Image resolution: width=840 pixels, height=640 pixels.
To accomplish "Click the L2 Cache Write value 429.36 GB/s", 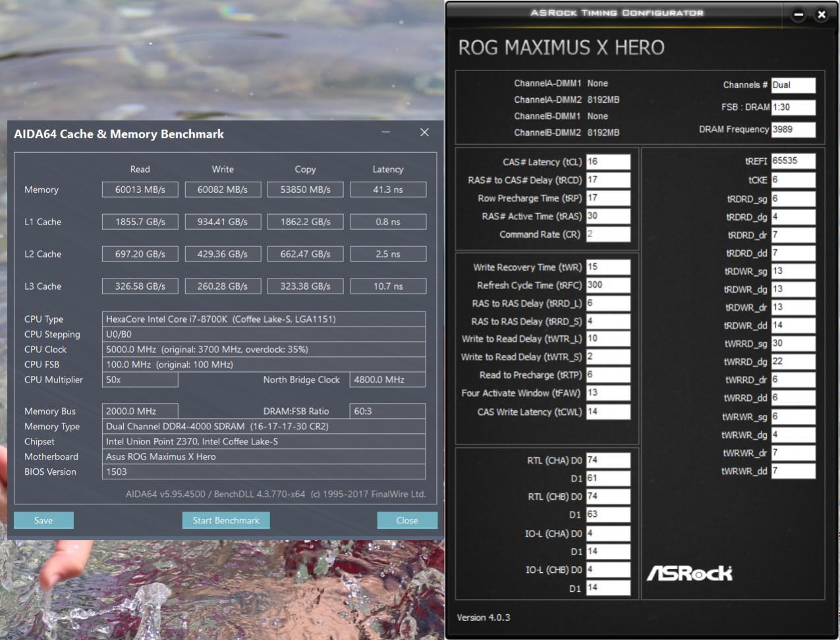I will 223,254.
